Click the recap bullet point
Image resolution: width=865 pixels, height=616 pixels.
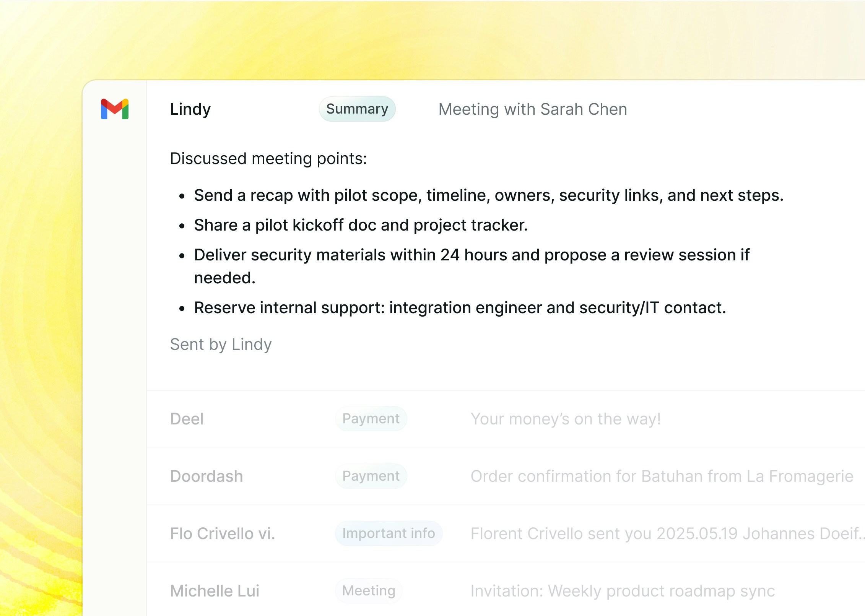[489, 195]
